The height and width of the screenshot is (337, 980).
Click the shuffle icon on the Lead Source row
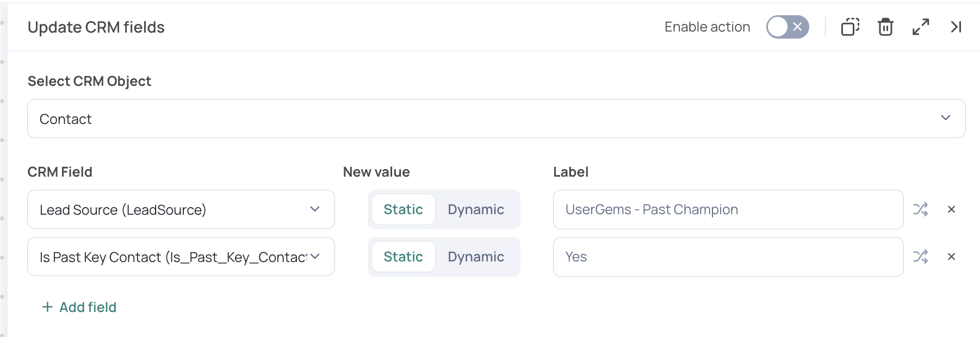click(920, 209)
